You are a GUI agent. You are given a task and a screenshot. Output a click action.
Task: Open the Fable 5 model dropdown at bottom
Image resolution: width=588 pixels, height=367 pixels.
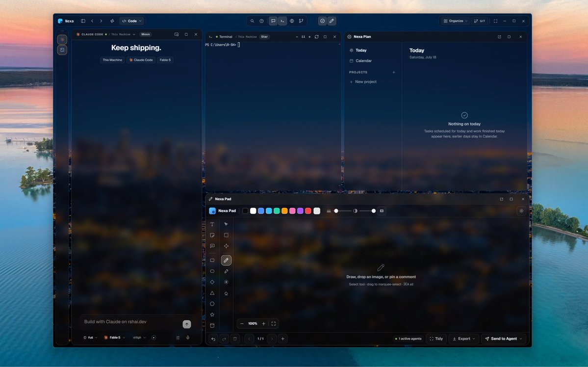point(115,338)
